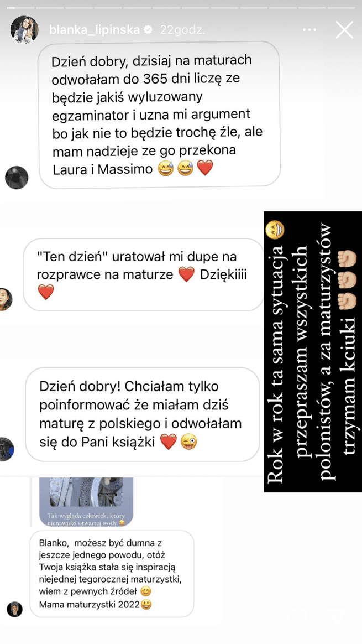
Task: Click the 22godz. timestamp
Action: click(x=182, y=30)
